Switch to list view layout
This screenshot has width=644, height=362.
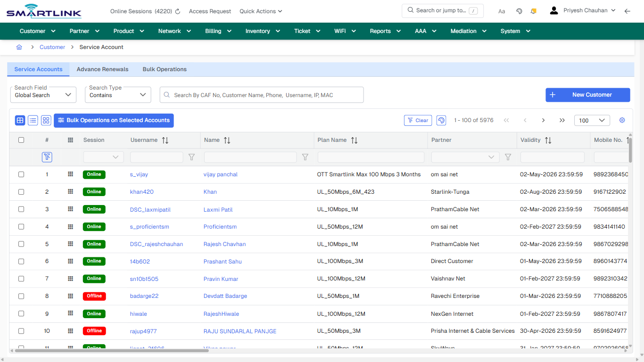point(33,120)
